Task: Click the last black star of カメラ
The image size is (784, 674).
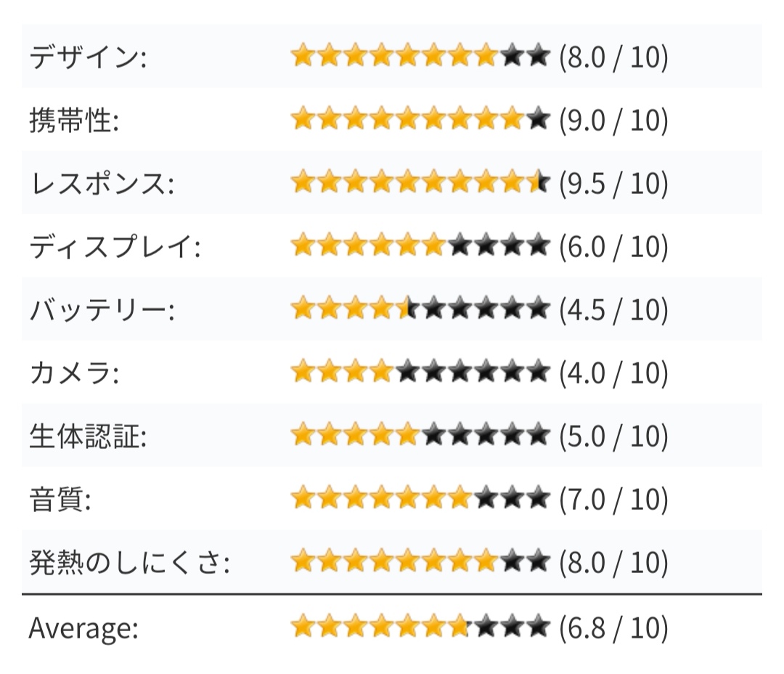Action: (x=536, y=373)
